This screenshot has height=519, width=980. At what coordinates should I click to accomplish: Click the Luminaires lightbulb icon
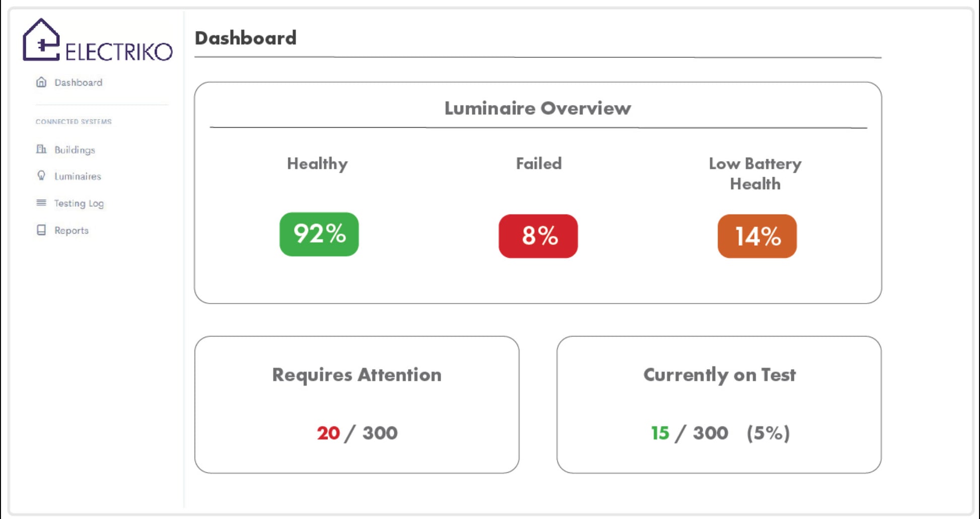click(41, 176)
